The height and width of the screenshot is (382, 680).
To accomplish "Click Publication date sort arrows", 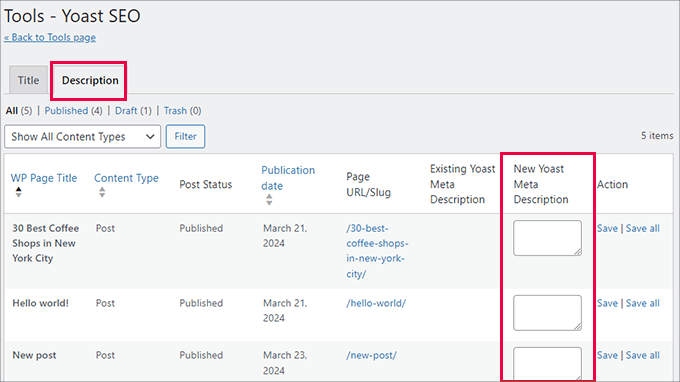I will [269, 199].
